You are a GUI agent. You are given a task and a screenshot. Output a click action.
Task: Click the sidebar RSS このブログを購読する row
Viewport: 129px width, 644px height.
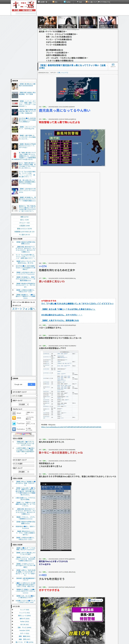click(24, 418)
